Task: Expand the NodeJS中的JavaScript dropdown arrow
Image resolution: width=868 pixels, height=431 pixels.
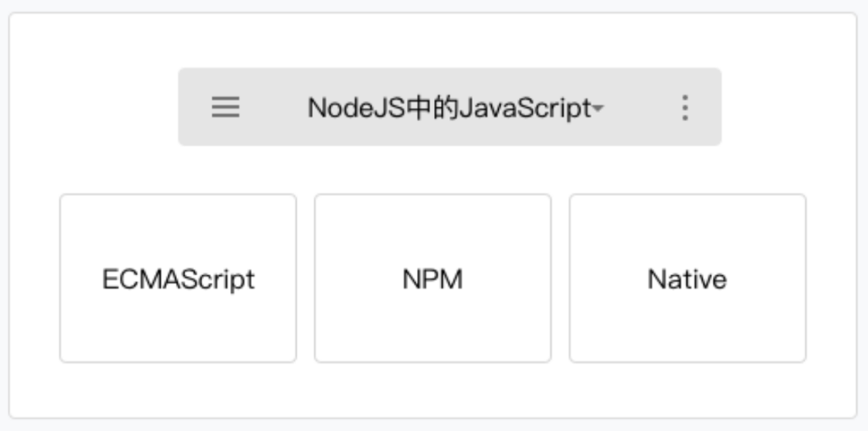Action: click(597, 109)
